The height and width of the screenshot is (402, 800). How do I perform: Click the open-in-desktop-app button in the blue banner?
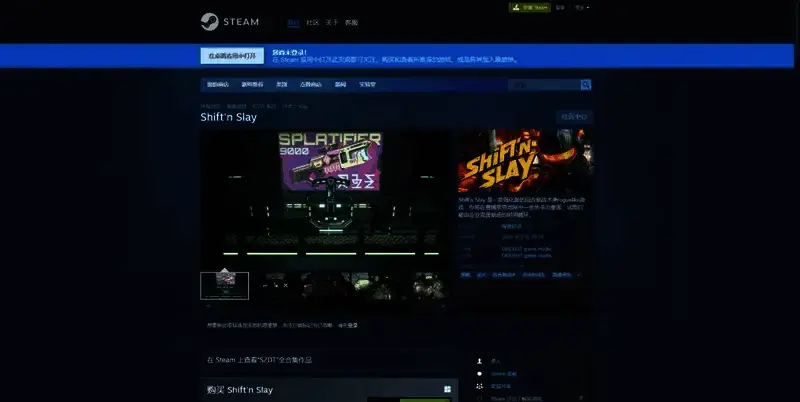point(231,56)
